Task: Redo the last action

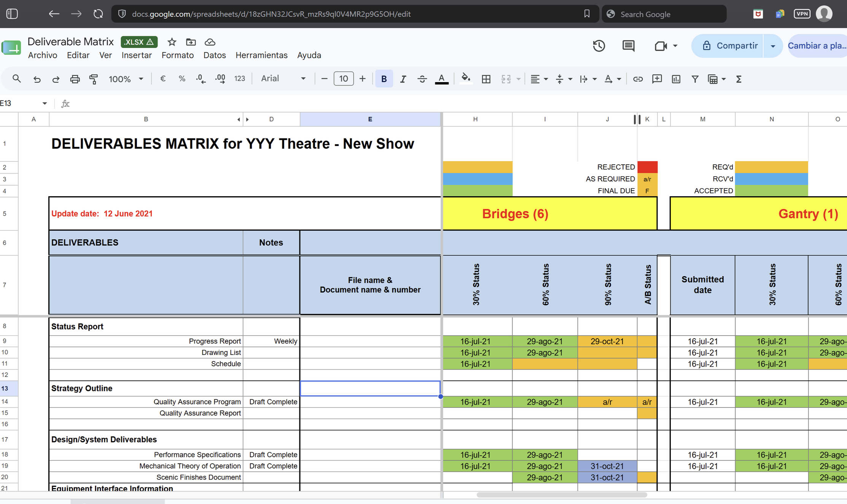Action: (56, 79)
